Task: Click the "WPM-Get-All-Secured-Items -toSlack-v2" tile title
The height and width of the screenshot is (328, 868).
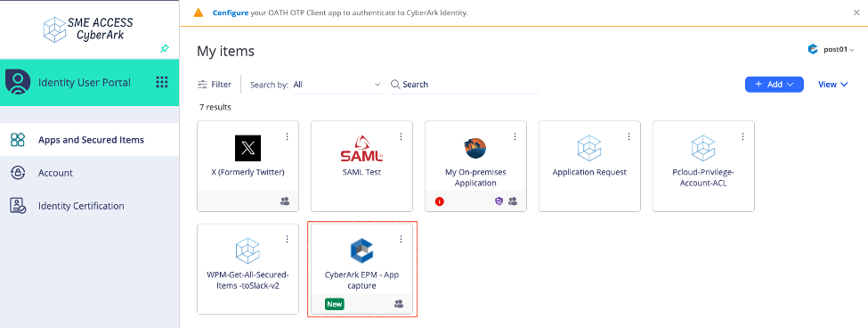Action: (247, 281)
